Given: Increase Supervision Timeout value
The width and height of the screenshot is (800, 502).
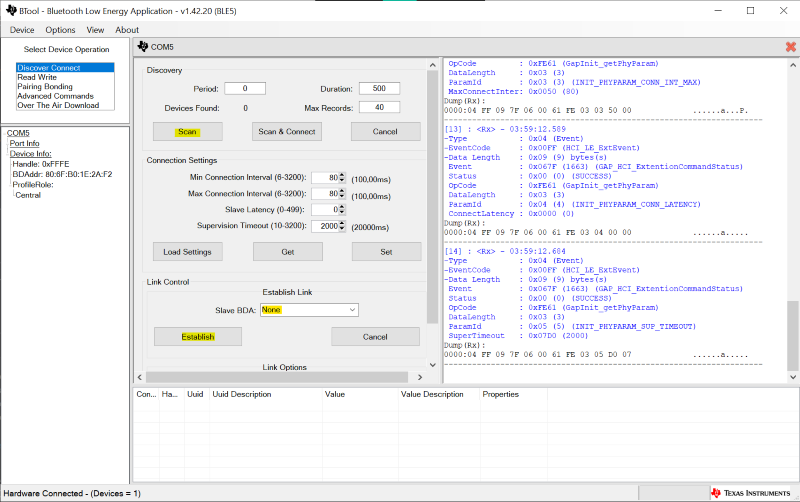Looking at the screenshot, I should point(342,223).
